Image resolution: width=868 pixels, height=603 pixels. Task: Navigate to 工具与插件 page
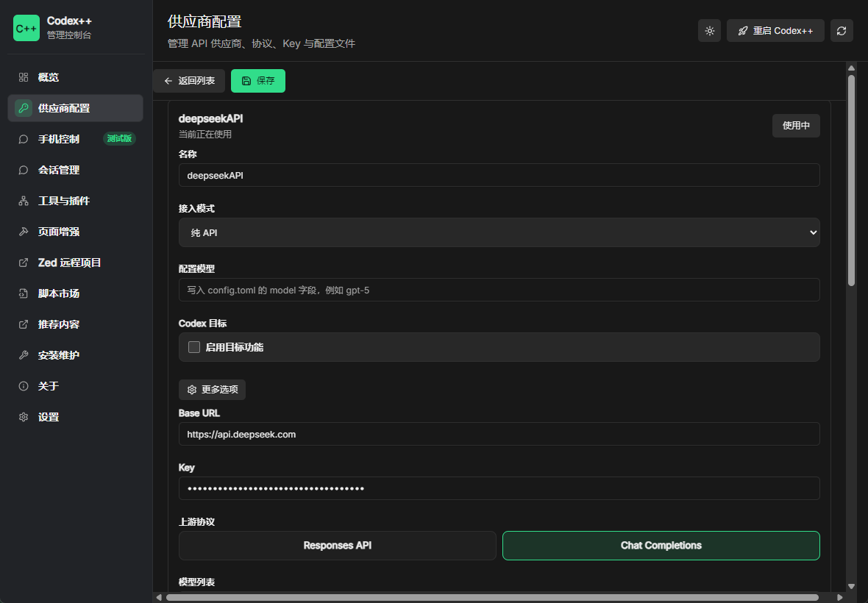pos(75,201)
